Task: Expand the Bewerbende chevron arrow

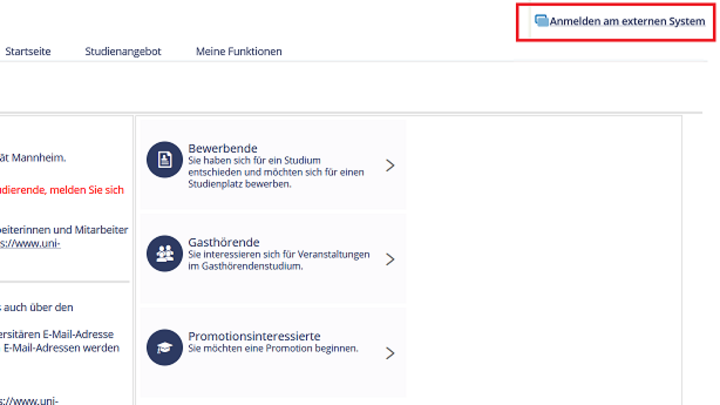Action: (x=390, y=165)
